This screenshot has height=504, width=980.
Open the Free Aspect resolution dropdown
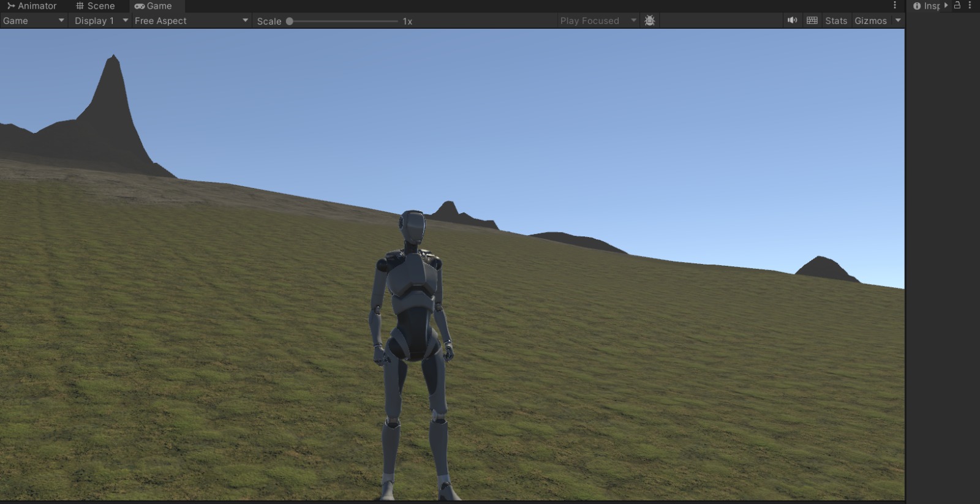[x=191, y=20]
